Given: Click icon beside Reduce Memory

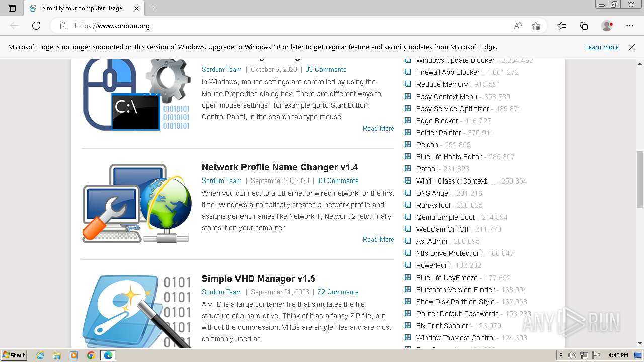Looking at the screenshot, I should click(x=408, y=84).
